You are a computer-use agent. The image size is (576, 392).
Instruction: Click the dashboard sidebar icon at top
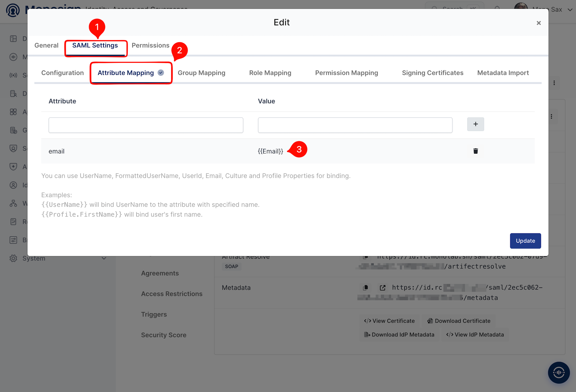(13, 39)
